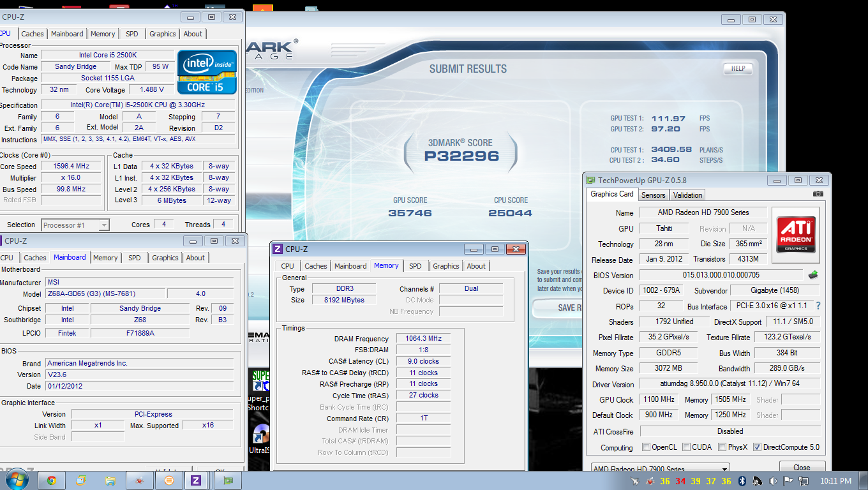Click the GPU Clock 1100 MHz field
Screen dimensions: 868x490
(x=659, y=399)
